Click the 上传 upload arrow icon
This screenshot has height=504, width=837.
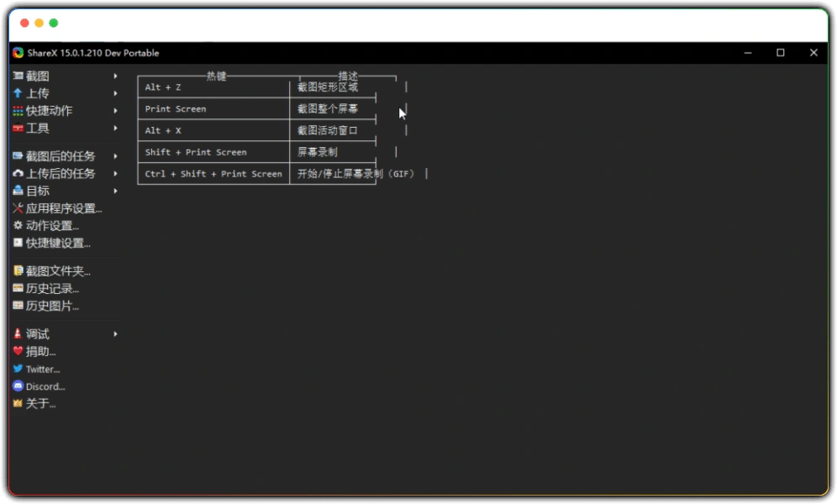(18, 93)
